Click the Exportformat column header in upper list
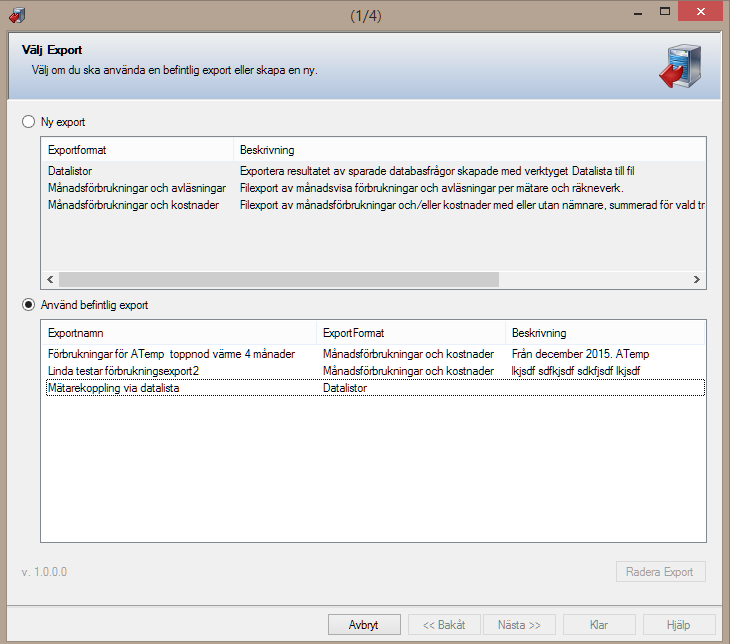Viewport: 730px width, 644px height. [137, 150]
